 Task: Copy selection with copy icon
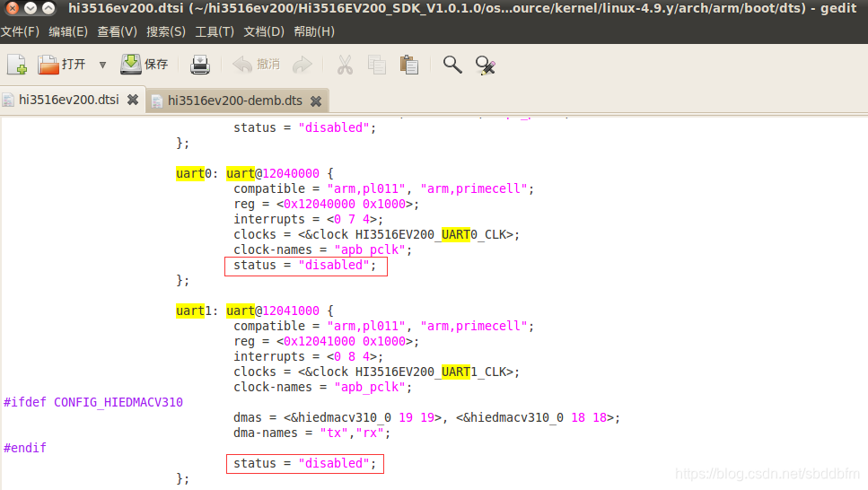click(377, 65)
